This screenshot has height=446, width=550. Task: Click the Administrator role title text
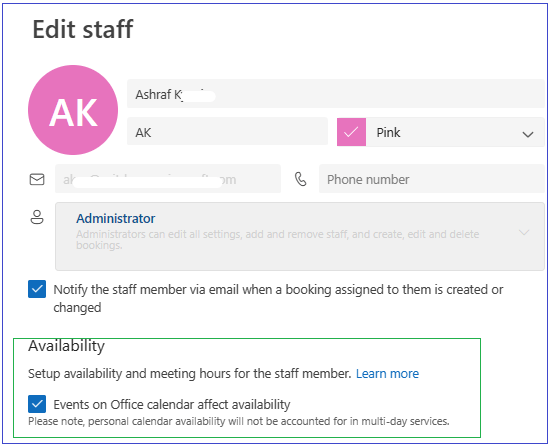pyautogui.click(x=116, y=218)
